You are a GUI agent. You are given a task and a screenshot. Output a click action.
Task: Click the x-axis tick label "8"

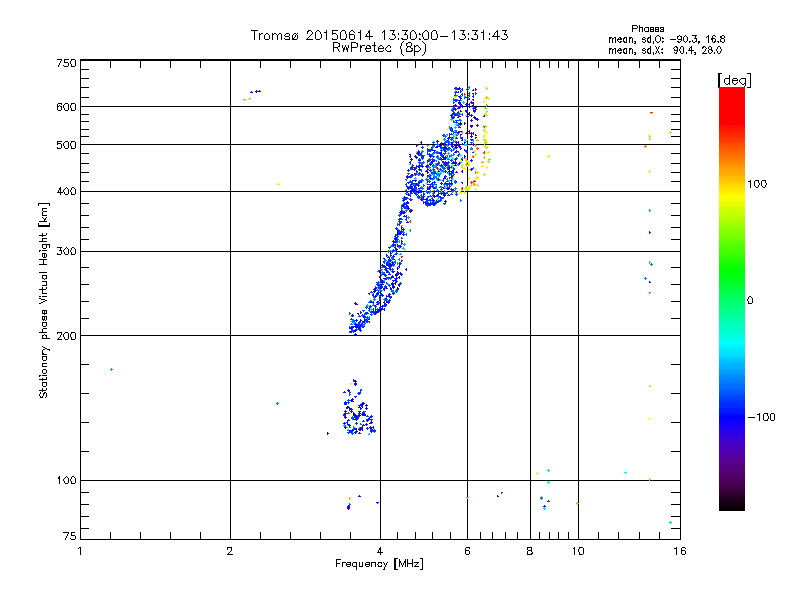[x=530, y=551]
